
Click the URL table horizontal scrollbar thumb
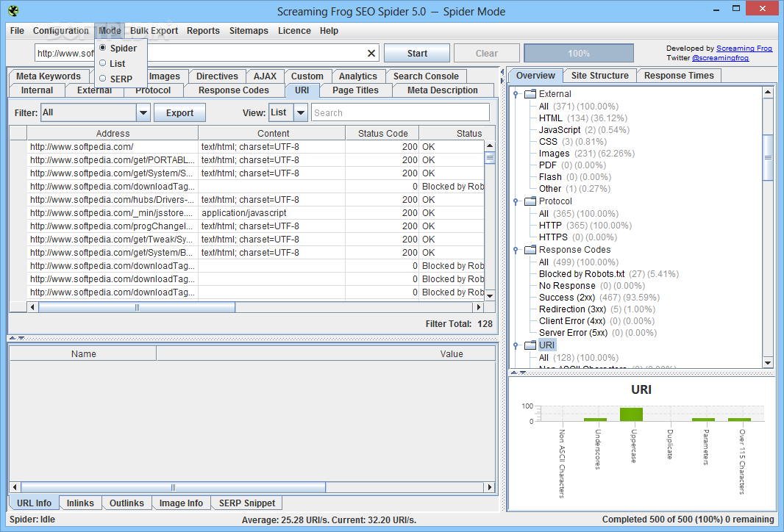[x=137, y=307]
